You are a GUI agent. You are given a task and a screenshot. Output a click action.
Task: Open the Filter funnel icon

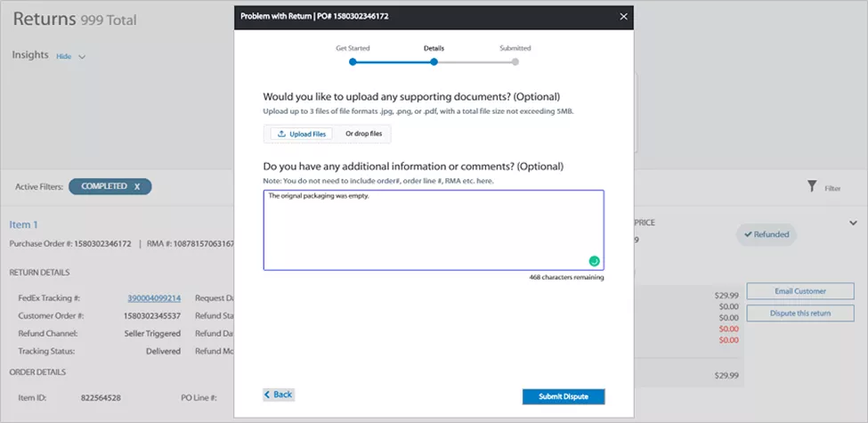pos(812,187)
